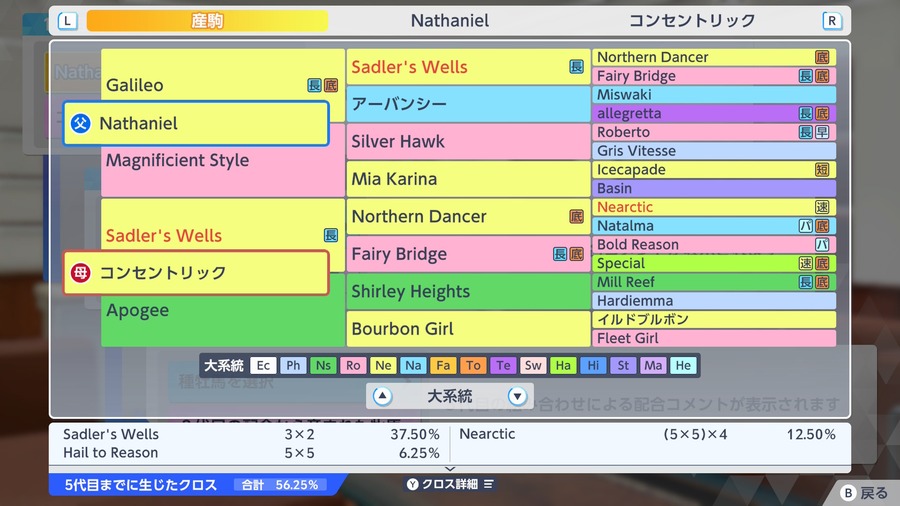
Task: Click the Ph lineage swatch
Action: [293, 365]
